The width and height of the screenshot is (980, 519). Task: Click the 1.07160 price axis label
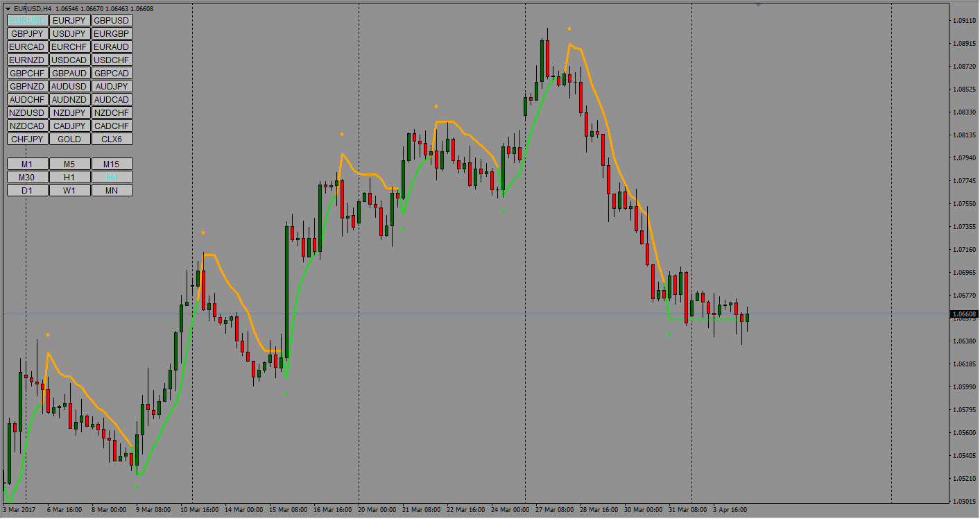click(965, 250)
